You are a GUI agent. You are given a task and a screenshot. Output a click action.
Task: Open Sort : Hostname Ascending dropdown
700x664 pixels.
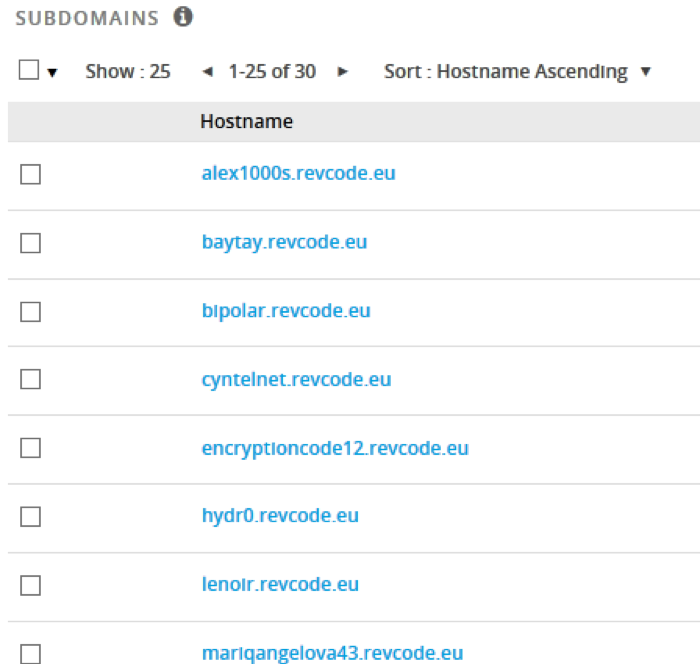[518, 71]
